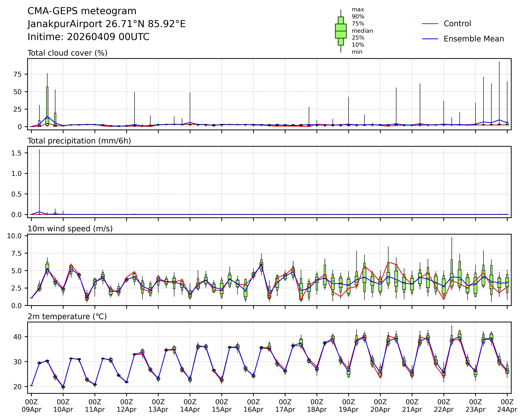This screenshot has height=420, width=524.
Task: Click the 90% label in legend
Action: 358,17
